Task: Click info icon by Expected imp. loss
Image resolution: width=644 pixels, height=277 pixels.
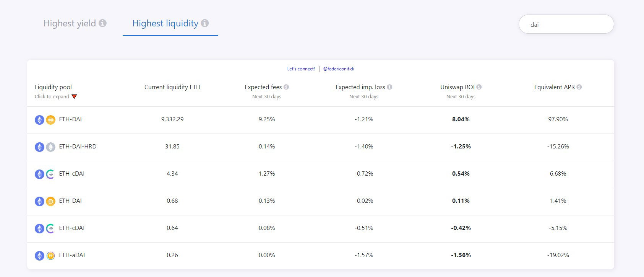Action: click(x=389, y=87)
